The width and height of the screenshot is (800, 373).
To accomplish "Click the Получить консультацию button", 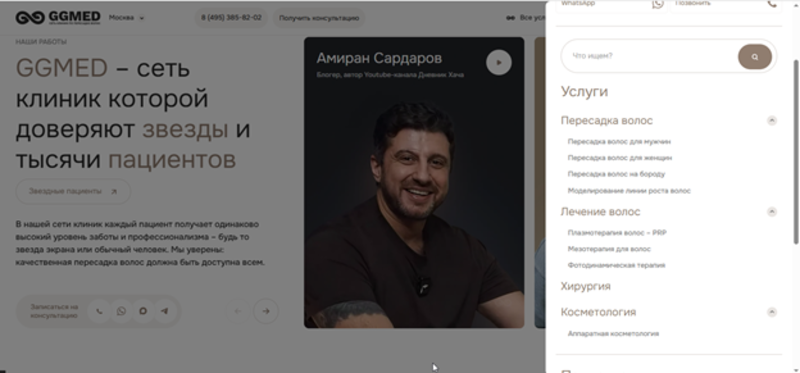I will point(319,18).
